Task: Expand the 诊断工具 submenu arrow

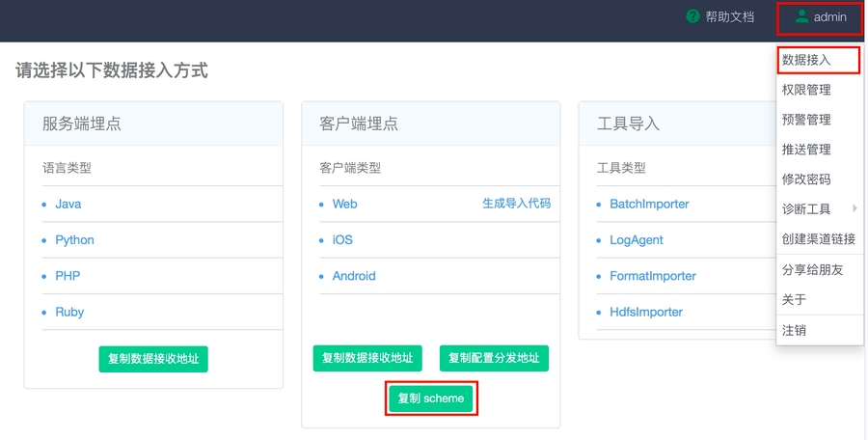Action: [x=854, y=208]
